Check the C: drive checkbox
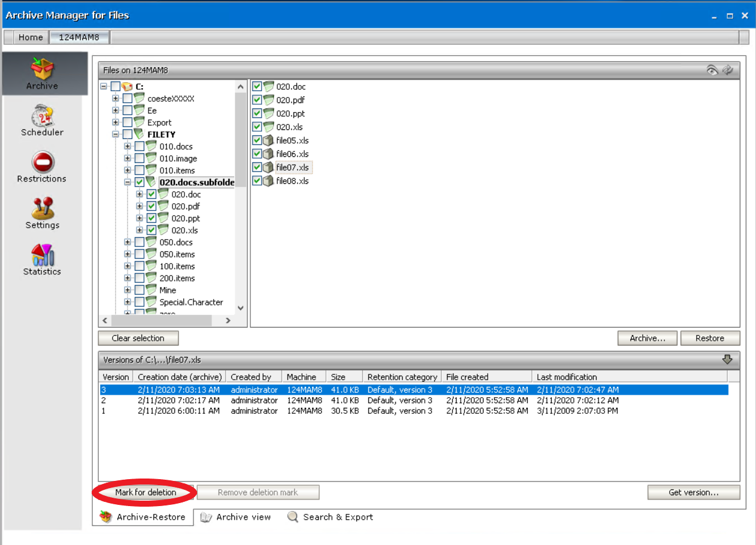The image size is (756, 545). coord(116,86)
